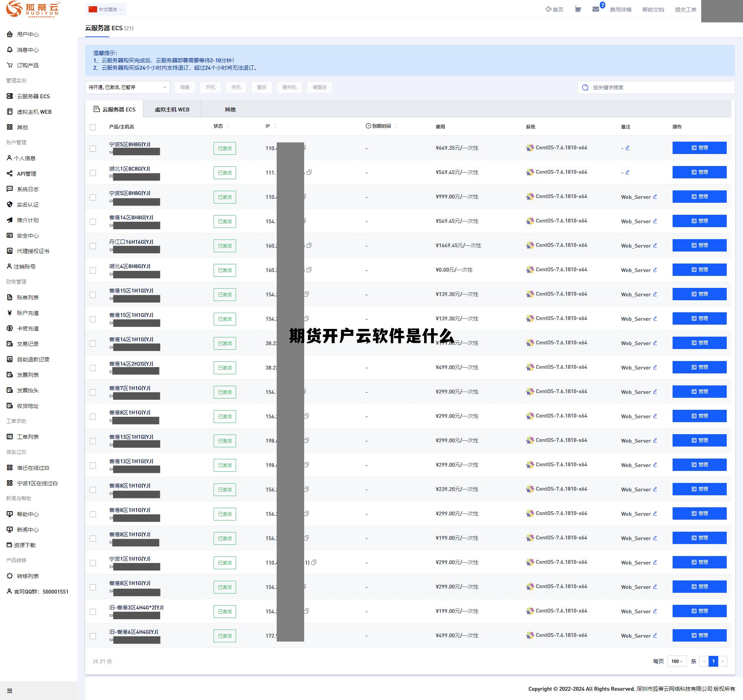Screen dimensions: 743x700
Task: Toggle the select-all checkbox in table header
Action: [93, 127]
